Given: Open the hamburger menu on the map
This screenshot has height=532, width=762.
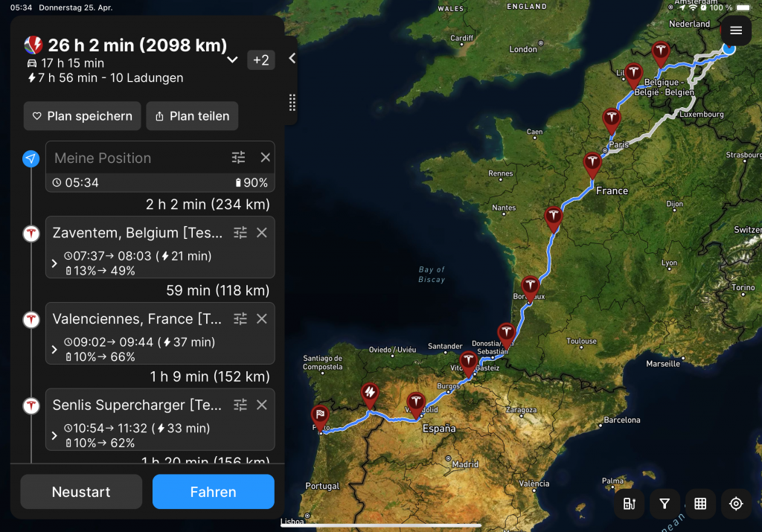Looking at the screenshot, I should click(x=736, y=31).
